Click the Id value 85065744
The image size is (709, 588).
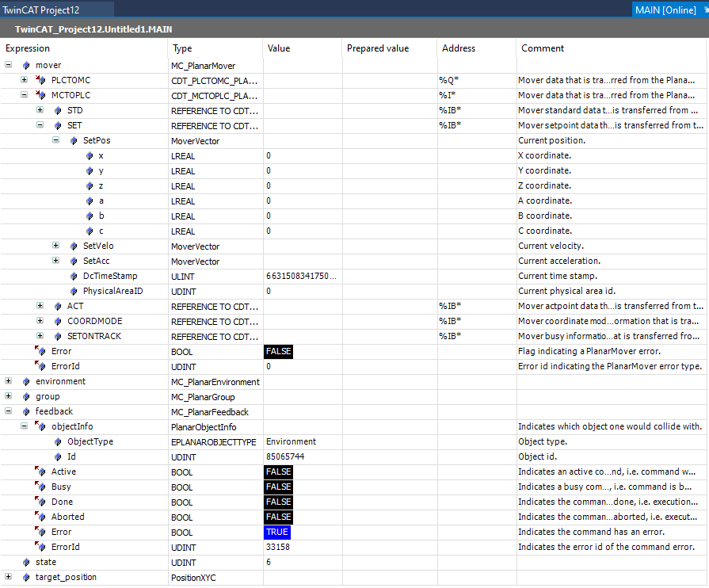(x=285, y=456)
